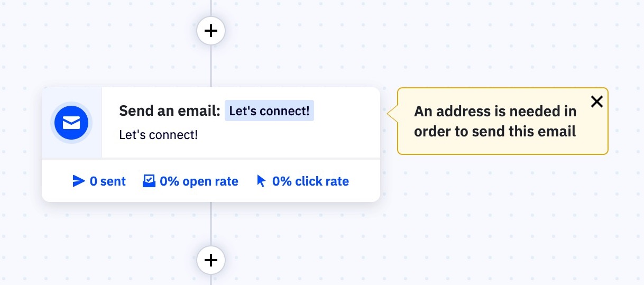
Task: View the "0 sent" statistic
Action: pyautogui.click(x=107, y=181)
